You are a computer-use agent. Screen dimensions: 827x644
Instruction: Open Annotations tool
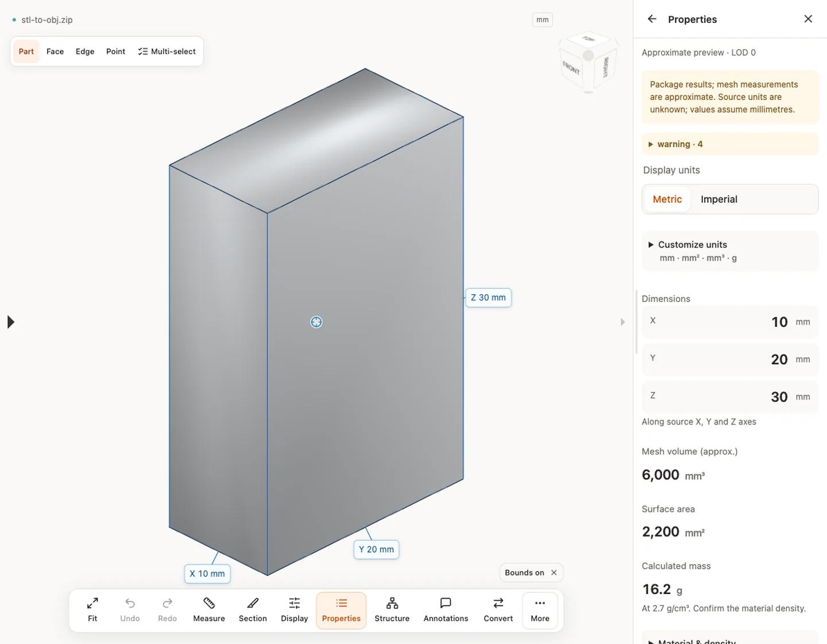[x=446, y=610]
